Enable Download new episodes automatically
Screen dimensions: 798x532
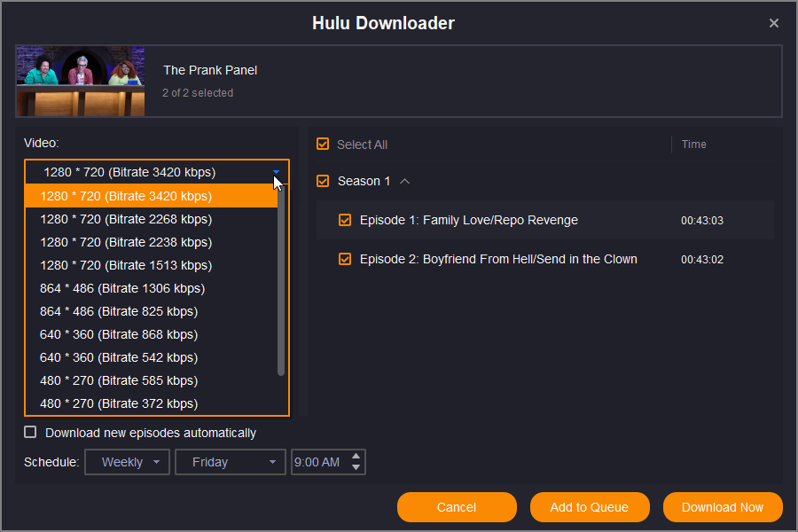[x=30, y=432]
